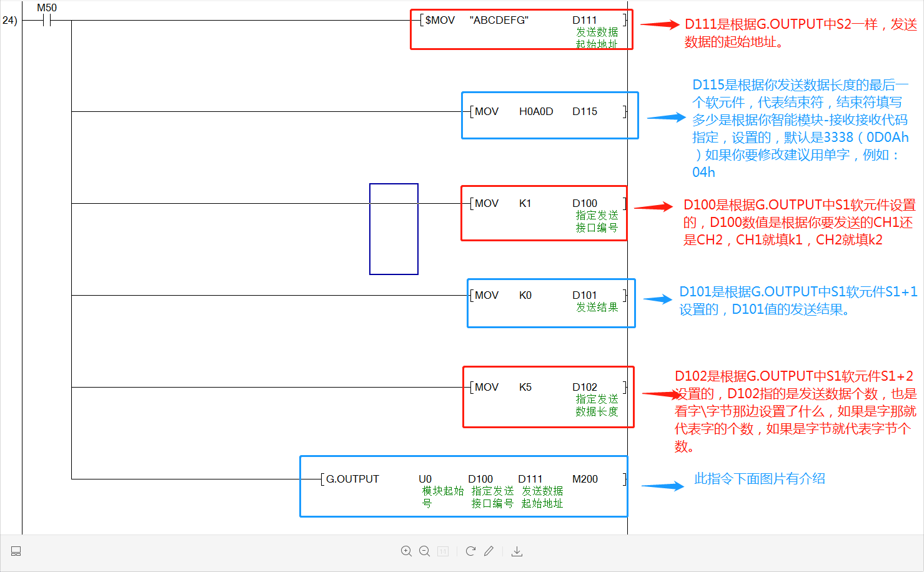Click the U0 operand in G.OUTPUT row
924x572 pixels.
pyautogui.click(x=425, y=479)
